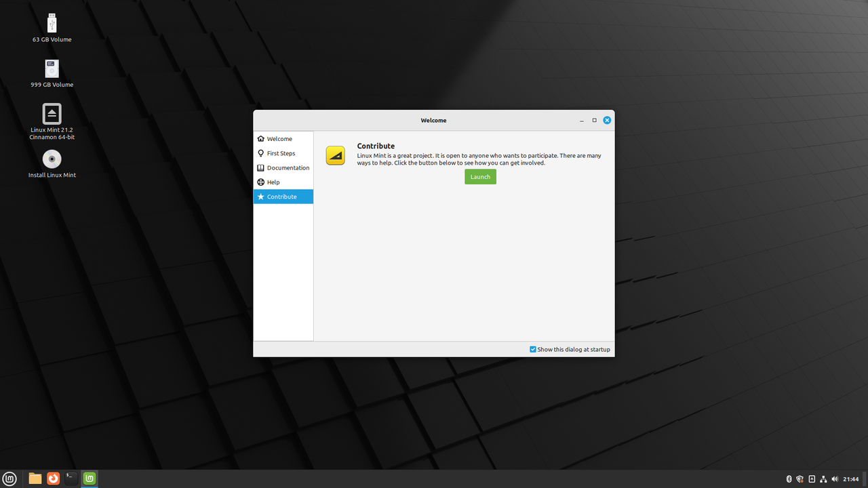
Task: Switch to the Welcome sidebar tab
Action: [x=283, y=139]
